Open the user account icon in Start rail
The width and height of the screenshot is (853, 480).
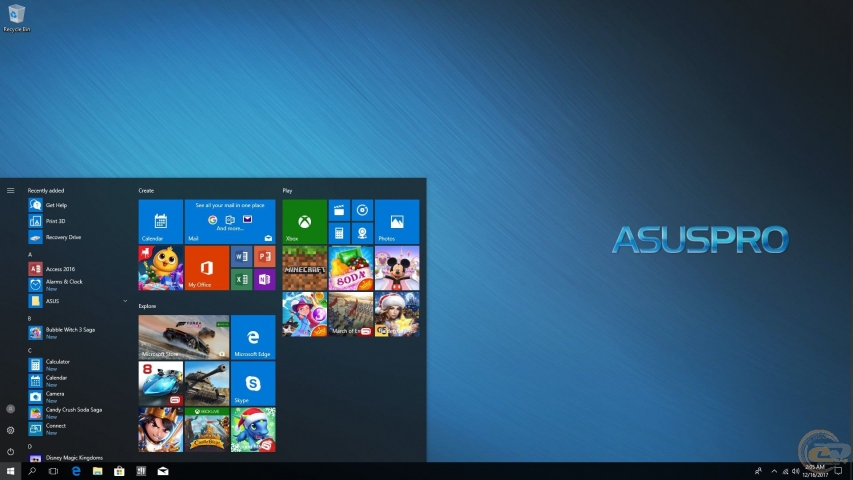tap(10, 409)
